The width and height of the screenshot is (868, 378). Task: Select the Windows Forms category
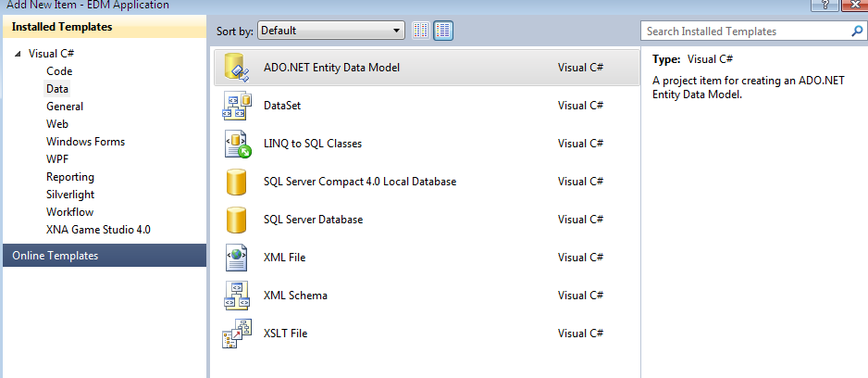(x=85, y=142)
